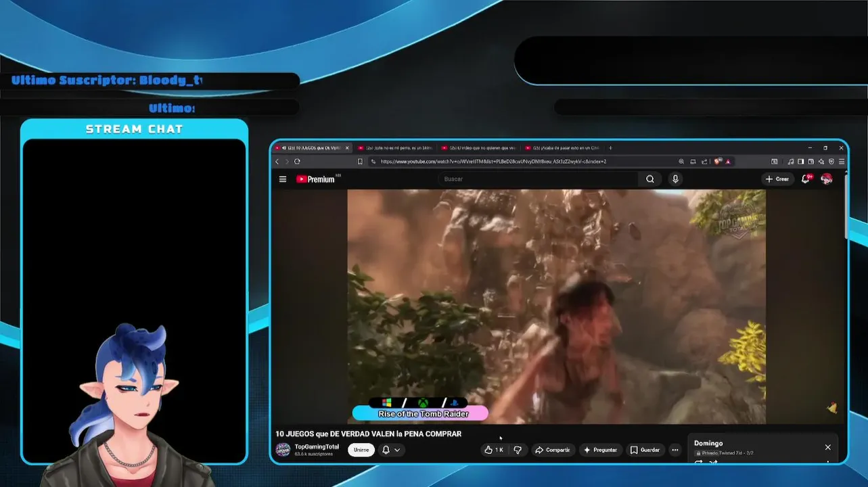
Task: Dislike the video with thumbs down
Action: 518,450
